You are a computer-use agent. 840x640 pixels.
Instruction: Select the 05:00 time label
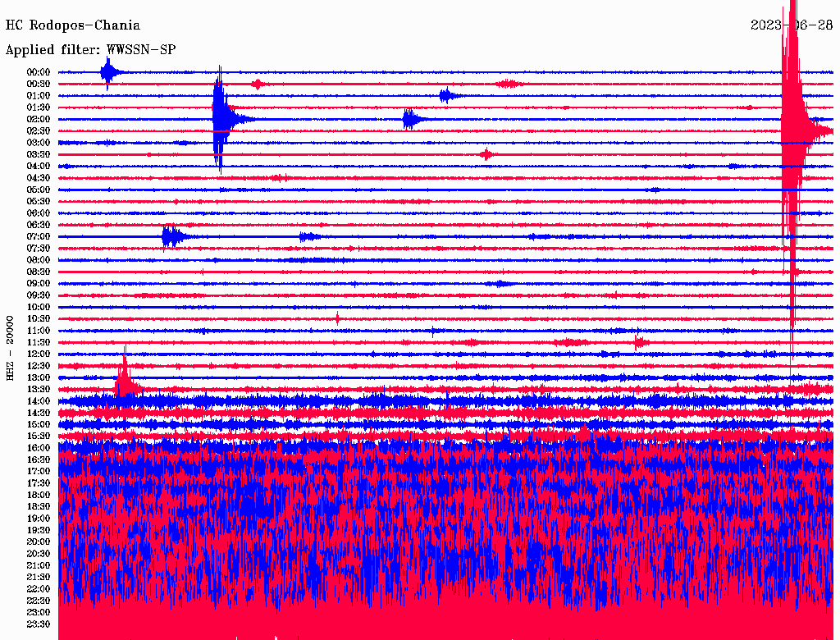click(39, 190)
